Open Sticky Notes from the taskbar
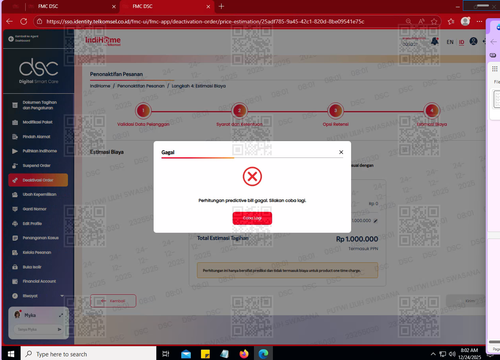 (x=205, y=354)
